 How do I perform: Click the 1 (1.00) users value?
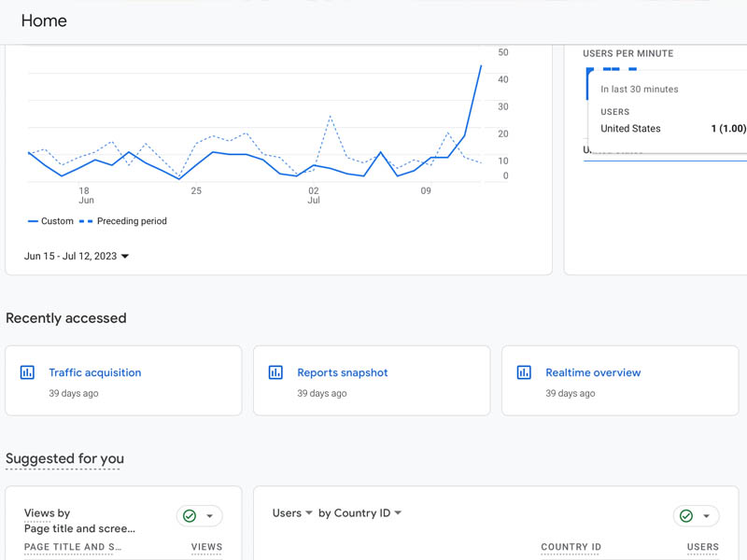tap(728, 129)
